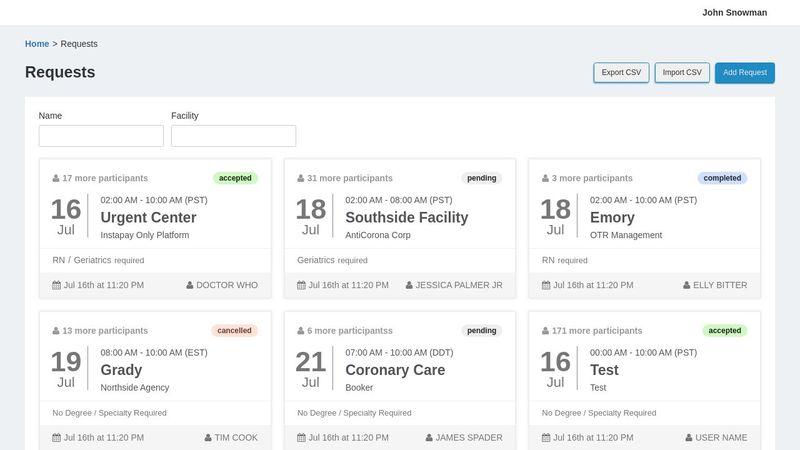Click the cancelled badge on Grady card
The image size is (800, 450).
pyautogui.click(x=234, y=330)
